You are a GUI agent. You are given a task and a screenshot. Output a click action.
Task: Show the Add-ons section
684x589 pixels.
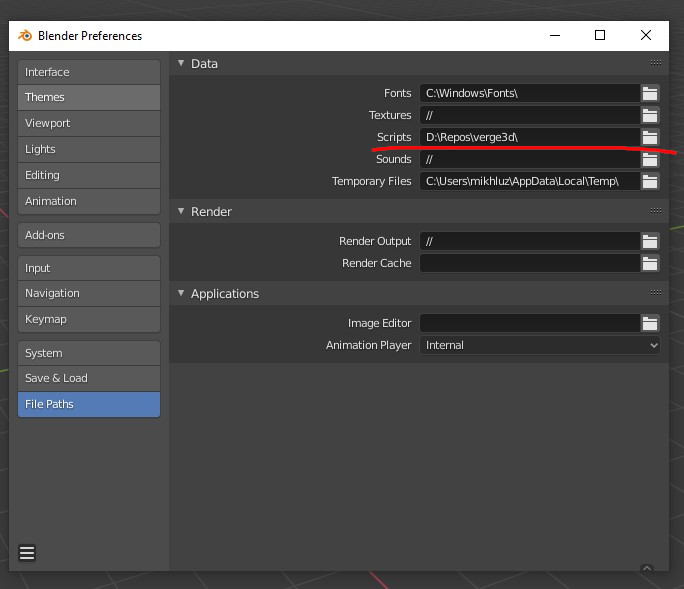coord(89,235)
